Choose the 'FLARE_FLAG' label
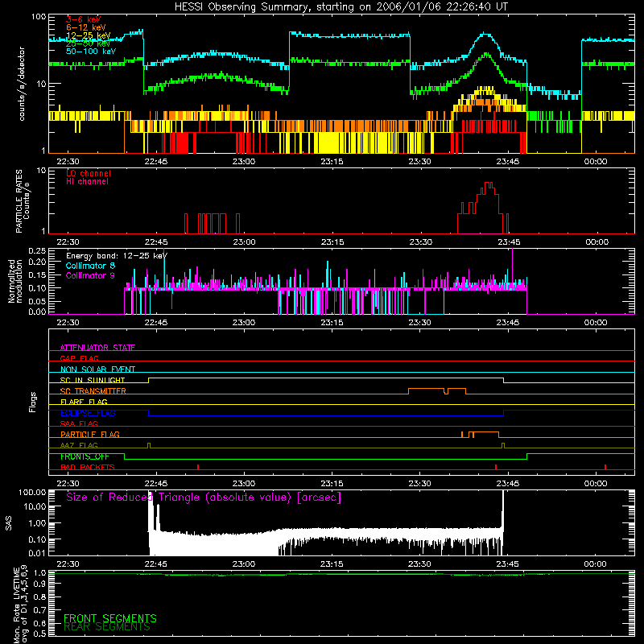This screenshot has height=644, width=644. pos(84,402)
